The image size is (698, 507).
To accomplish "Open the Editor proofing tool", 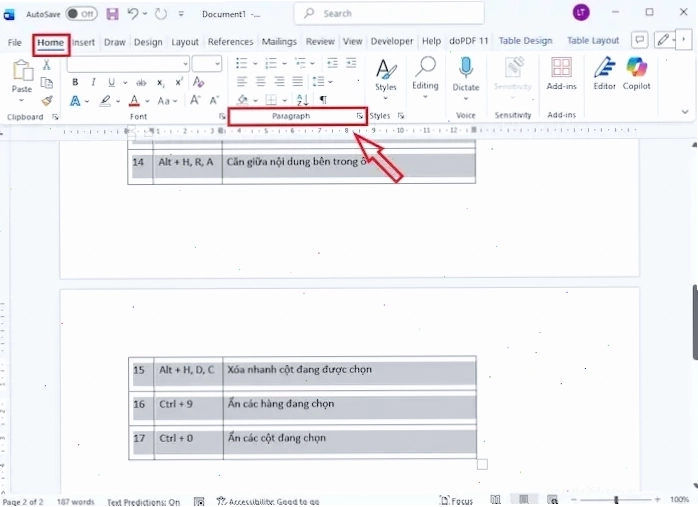I will coord(604,73).
